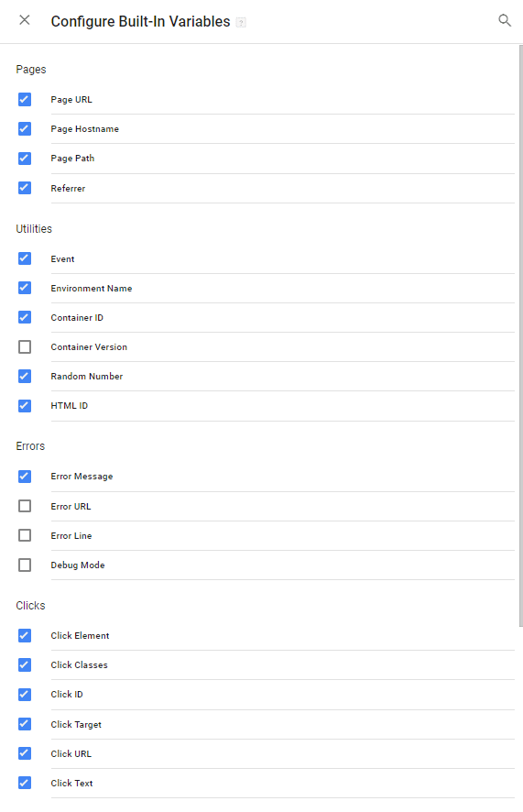523x812 pixels.
Task: Disable the Page Hostname variable
Action: point(25,129)
